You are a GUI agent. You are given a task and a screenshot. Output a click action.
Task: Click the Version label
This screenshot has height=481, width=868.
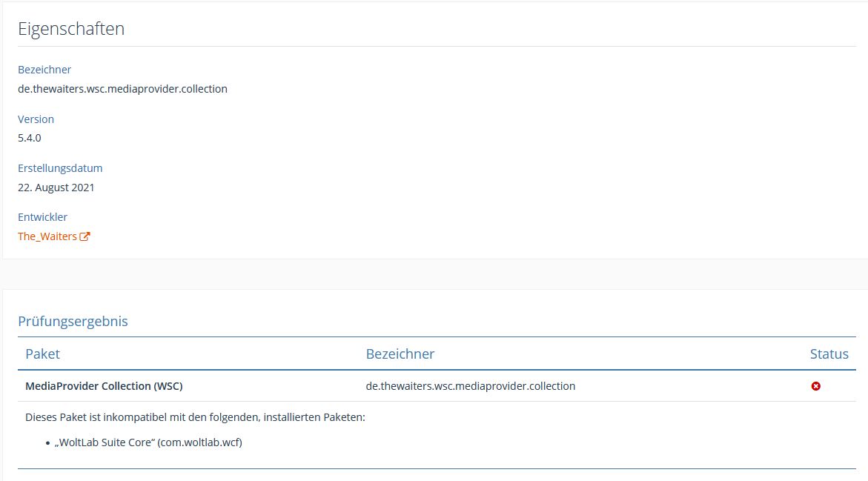click(x=36, y=119)
